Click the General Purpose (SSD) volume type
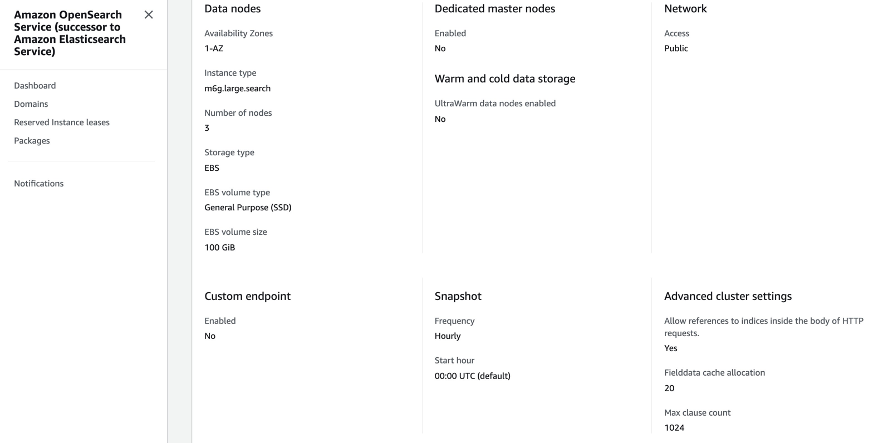The height and width of the screenshot is (443, 879). click(x=248, y=207)
